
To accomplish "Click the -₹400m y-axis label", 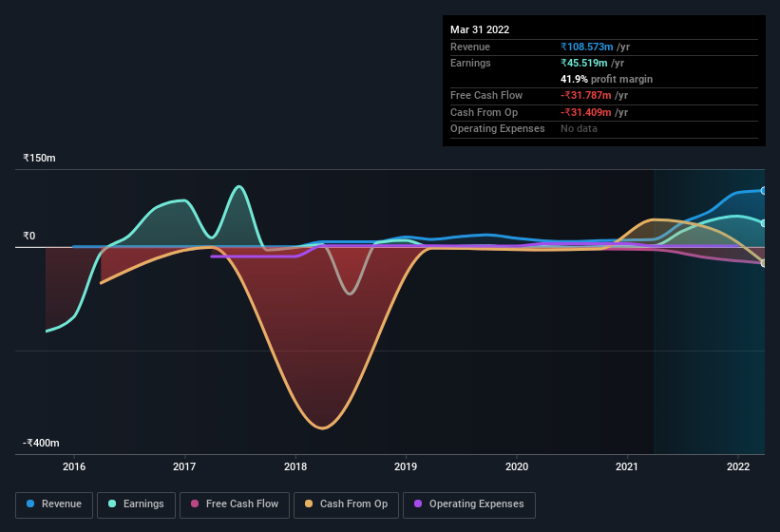I will 41,443.
